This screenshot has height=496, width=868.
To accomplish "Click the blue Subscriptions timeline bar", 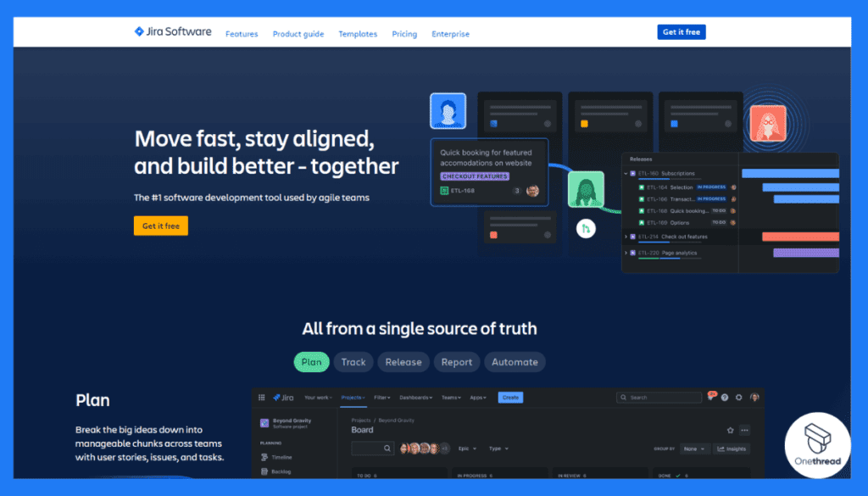I will [791, 173].
